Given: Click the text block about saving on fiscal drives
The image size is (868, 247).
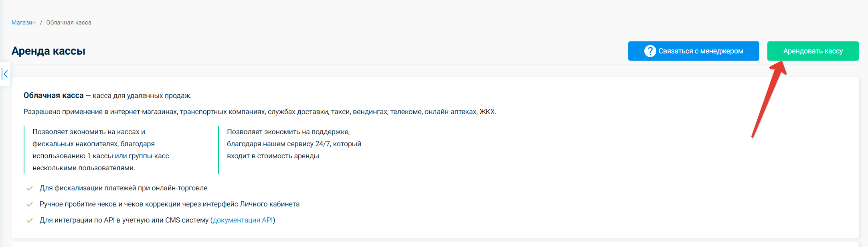Looking at the screenshot, I should point(101,150).
